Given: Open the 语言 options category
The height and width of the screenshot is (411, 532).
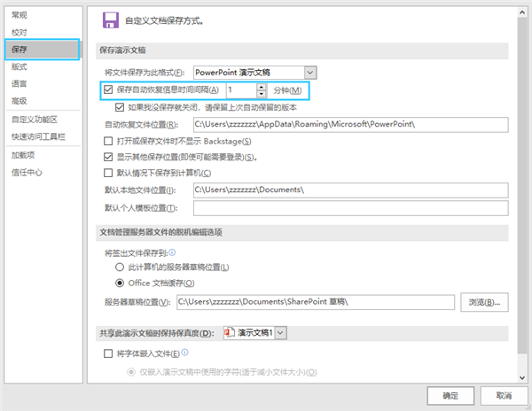Looking at the screenshot, I should (x=20, y=83).
